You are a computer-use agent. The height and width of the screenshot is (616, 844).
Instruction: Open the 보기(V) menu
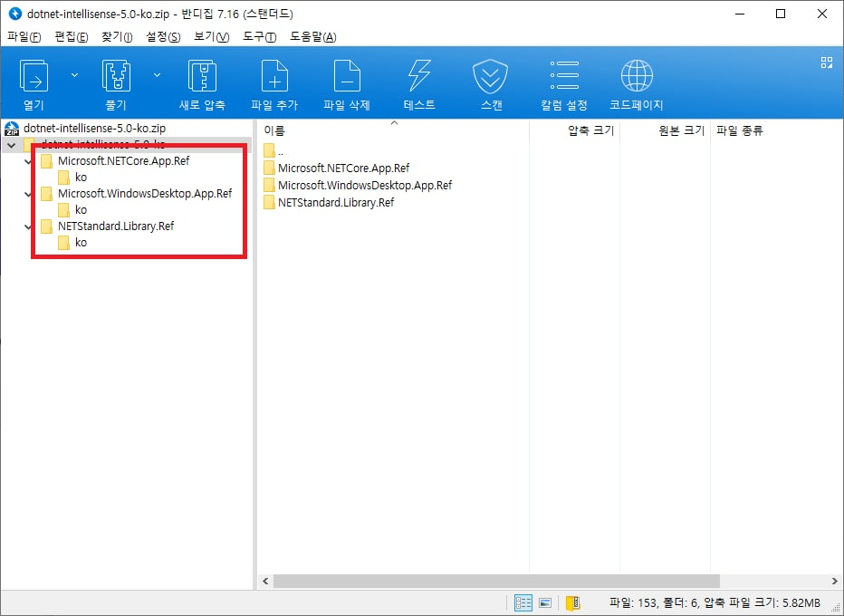pos(212,36)
